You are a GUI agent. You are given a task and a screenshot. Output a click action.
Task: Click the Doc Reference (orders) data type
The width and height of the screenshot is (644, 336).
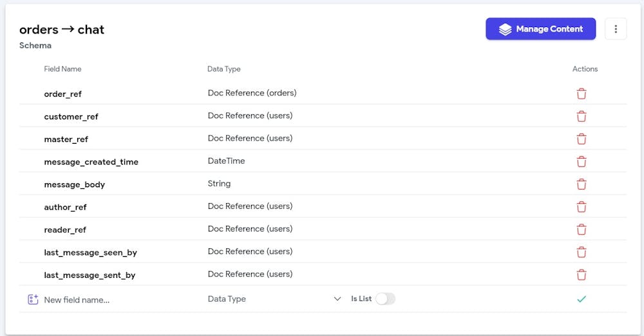pyautogui.click(x=252, y=93)
